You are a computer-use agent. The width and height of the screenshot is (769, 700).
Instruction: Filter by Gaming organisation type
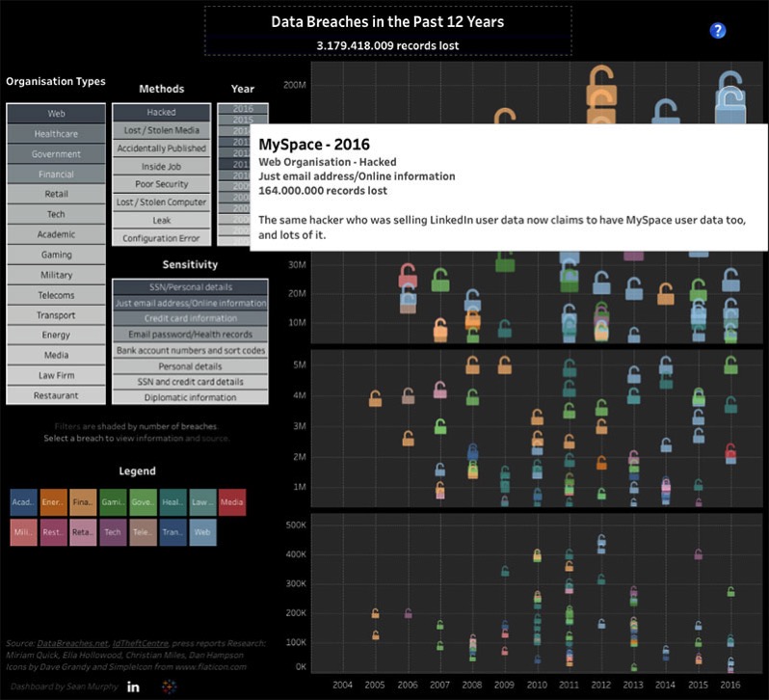[56, 255]
